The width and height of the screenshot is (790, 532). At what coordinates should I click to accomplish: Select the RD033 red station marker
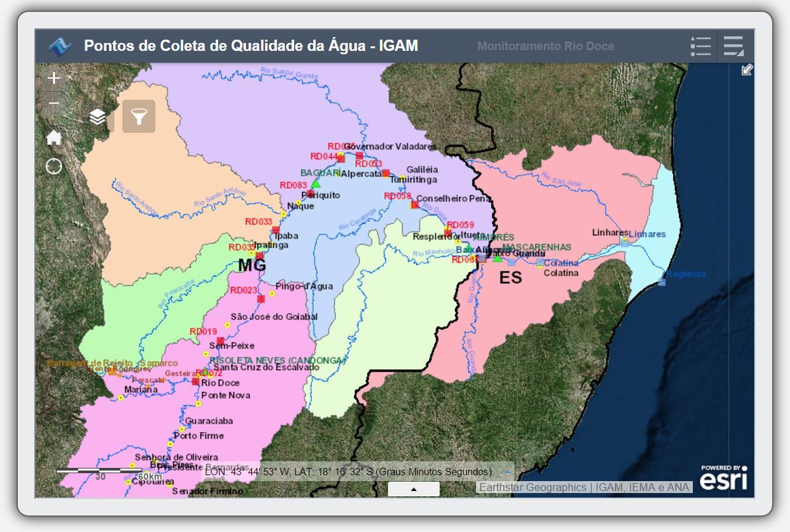point(276,230)
